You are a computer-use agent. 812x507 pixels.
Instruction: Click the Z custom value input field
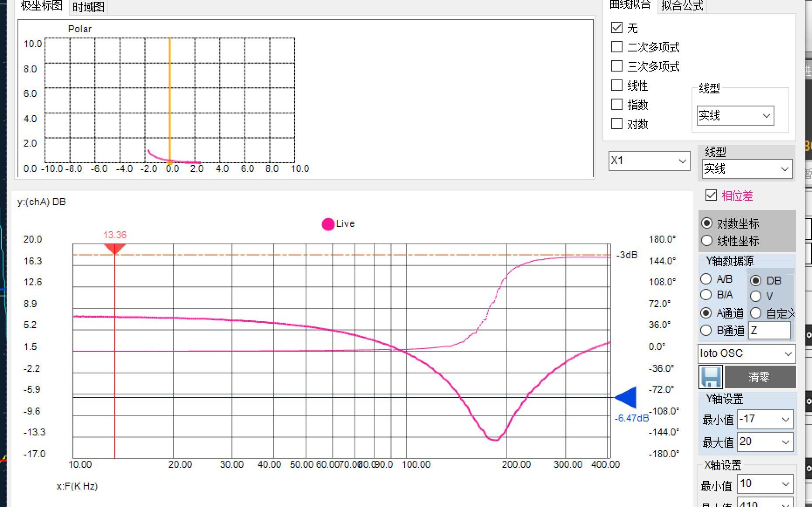[770, 330]
